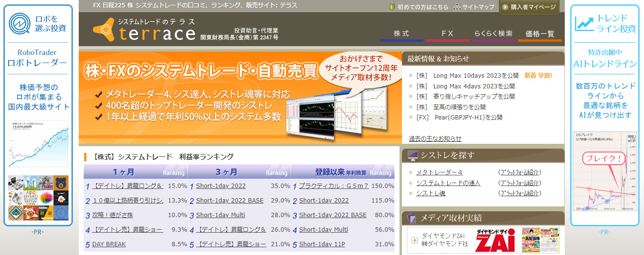
Task: Click the monitor icon beside シストレを探す
Action: [413, 155]
